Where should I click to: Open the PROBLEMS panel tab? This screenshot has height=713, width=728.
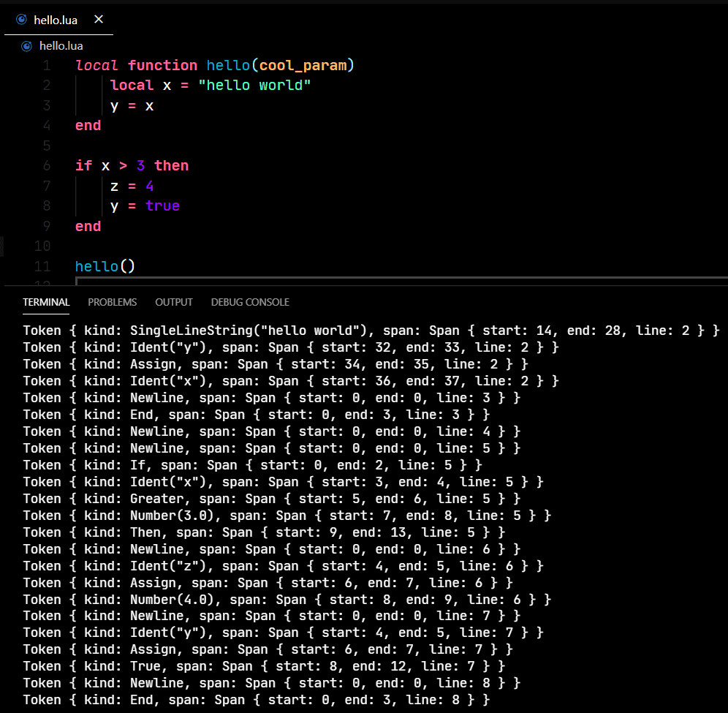[x=113, y=303]
